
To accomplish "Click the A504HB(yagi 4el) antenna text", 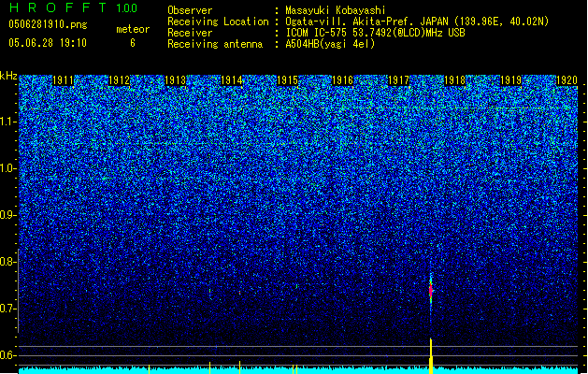I will tap(330, 44).
